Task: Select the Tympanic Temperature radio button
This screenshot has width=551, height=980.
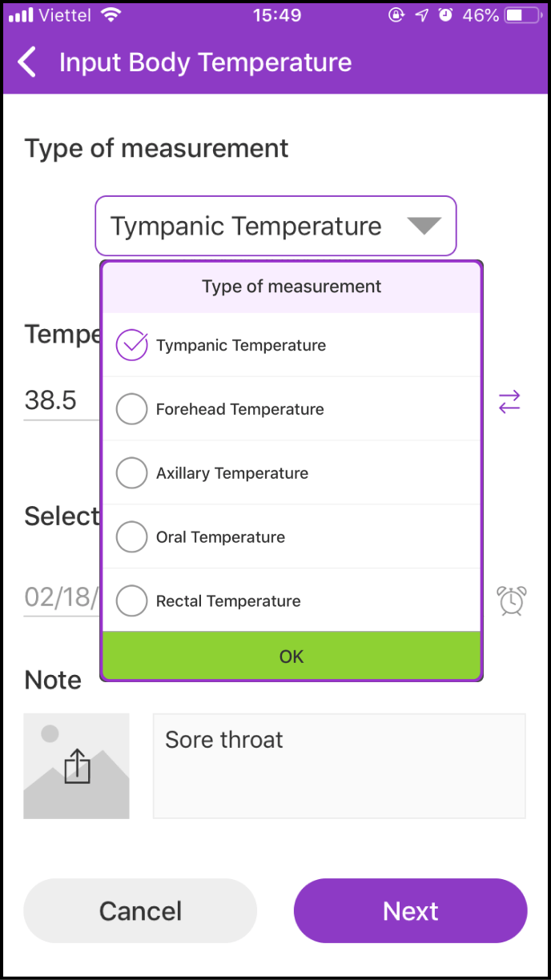Action: 132,345
